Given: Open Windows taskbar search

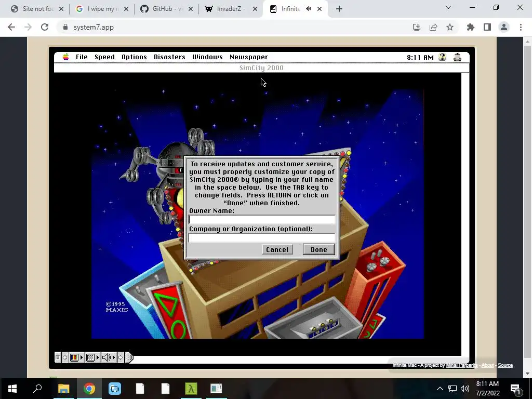Looking at the screenshot, I should tap(37, 389).
